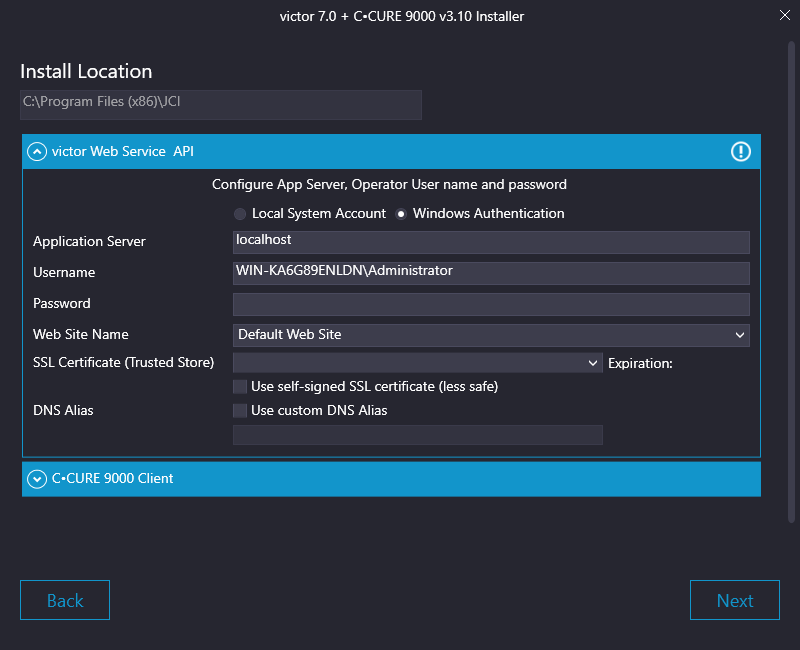The width and height of the screenshot is (800, 650).
Task: Click the circled down-arrow icon beside C•CURE 9000 Client
Action: pos(37,478)
